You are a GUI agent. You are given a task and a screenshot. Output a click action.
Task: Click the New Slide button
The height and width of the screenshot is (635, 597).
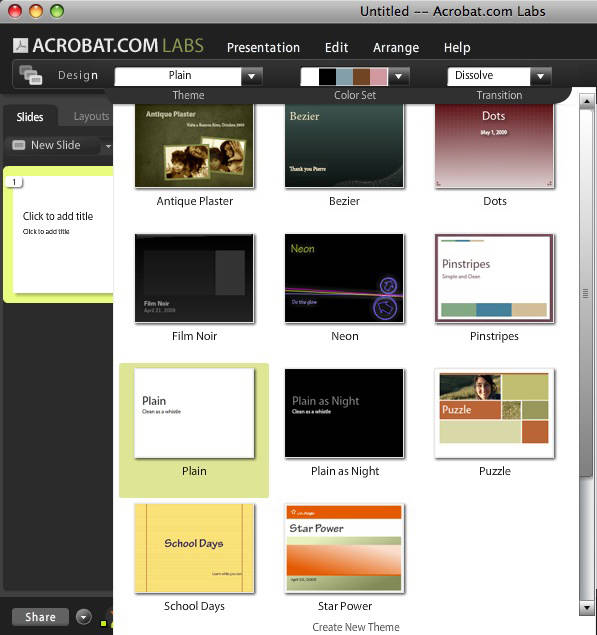point(55,145)
